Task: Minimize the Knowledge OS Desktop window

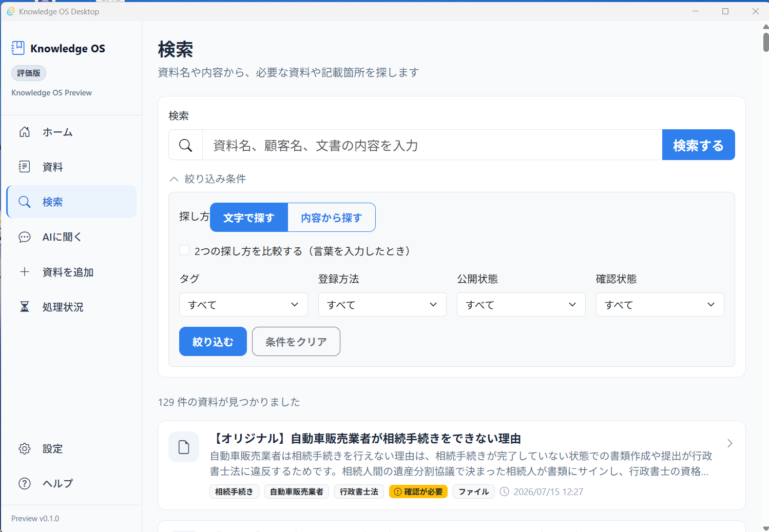Action: 696,11
